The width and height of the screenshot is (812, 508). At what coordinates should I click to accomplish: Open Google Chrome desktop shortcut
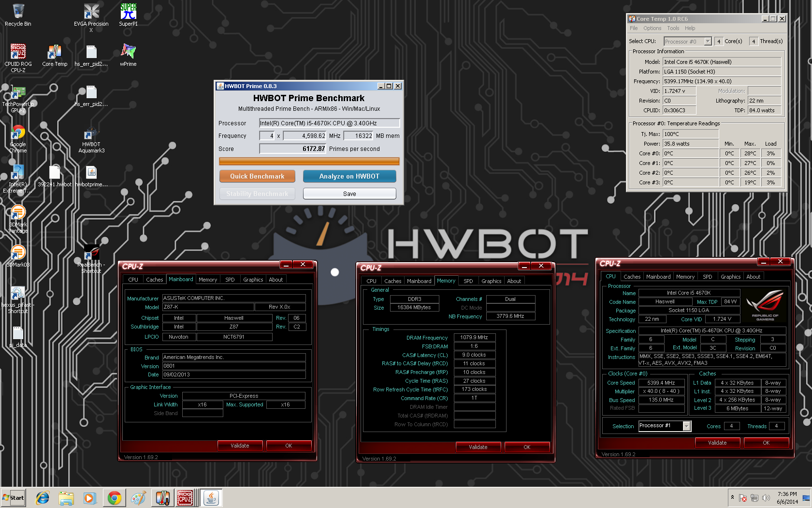18,138
